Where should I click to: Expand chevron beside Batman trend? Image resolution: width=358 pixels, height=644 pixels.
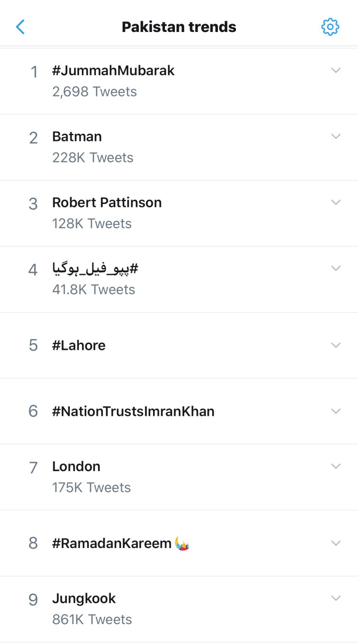(336, 136)
